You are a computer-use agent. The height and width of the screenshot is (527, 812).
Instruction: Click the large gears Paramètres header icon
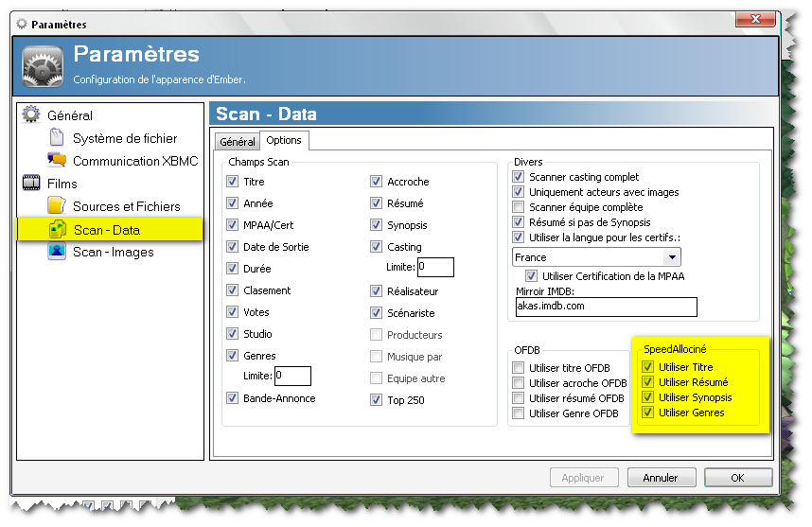coord(43,66)
